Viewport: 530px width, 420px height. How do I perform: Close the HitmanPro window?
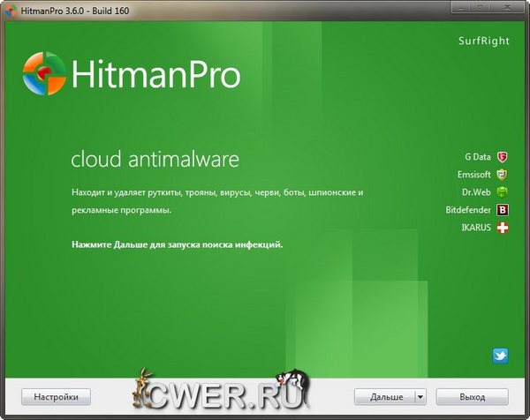(x=507, y=7)
